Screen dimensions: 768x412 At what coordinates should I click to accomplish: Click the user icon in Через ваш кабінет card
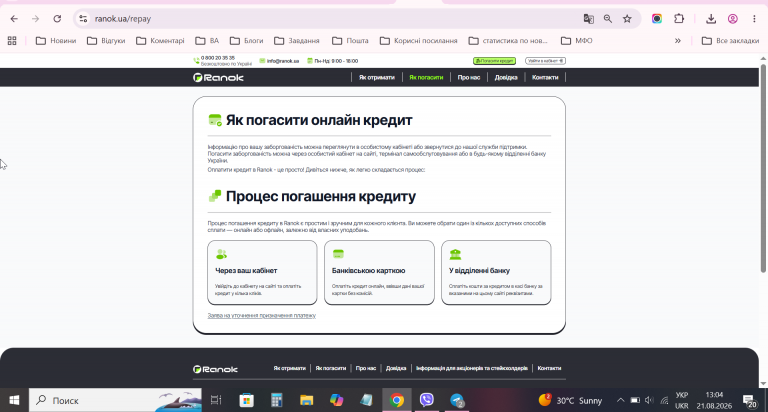(221, 254)
